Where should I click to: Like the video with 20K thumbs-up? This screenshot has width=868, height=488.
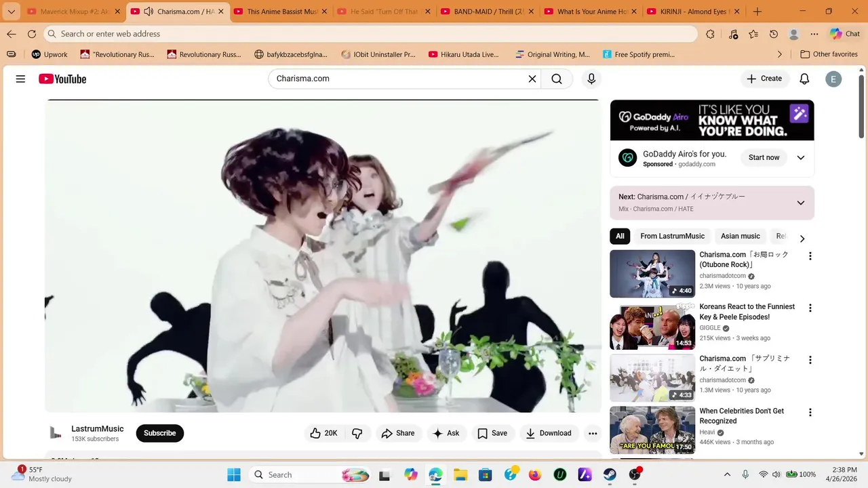[x=324, y=433]
